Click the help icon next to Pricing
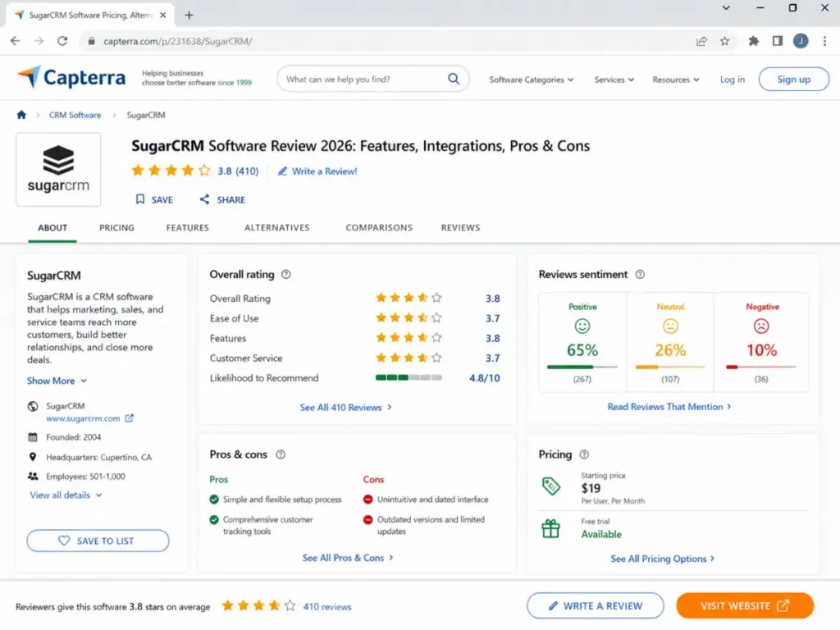 tap(584, 454)
